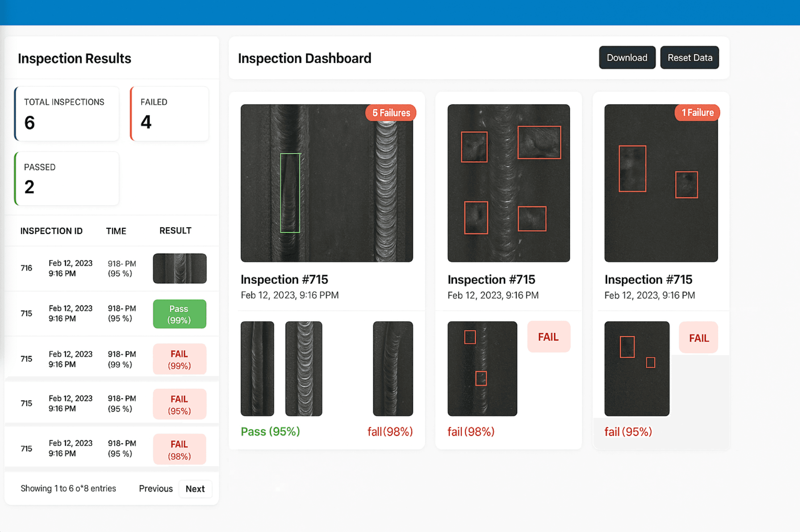Open the '5 Failures' badge on the first card
Viewport: 800px width, 532px height.
click(x=390, y=113)
